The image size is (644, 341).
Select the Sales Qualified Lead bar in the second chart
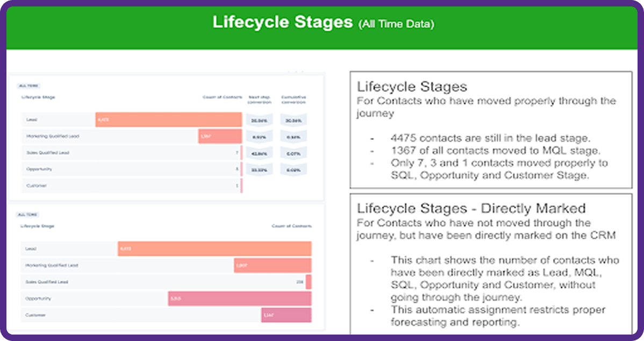click(x=309, y=282)
